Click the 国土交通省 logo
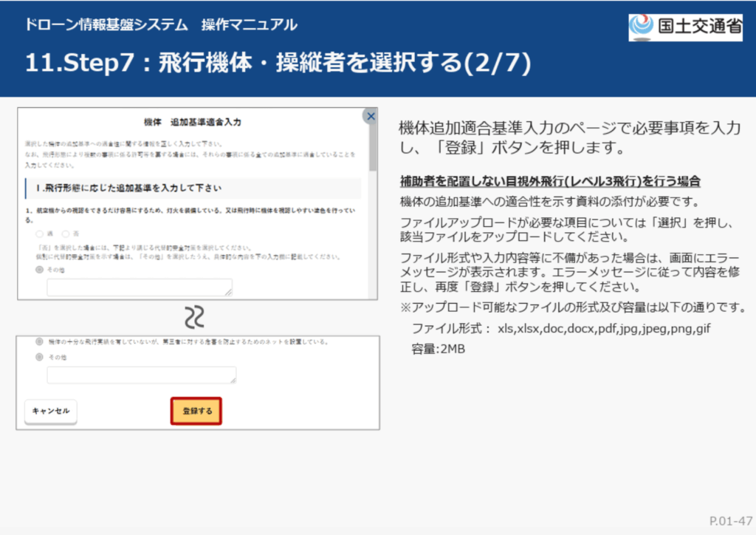This screenshot has height=535, width=756. (686, 27)
